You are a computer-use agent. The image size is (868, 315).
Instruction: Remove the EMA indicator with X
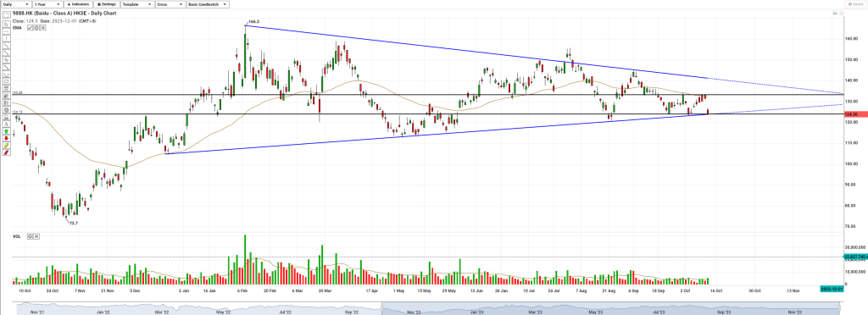42,27
